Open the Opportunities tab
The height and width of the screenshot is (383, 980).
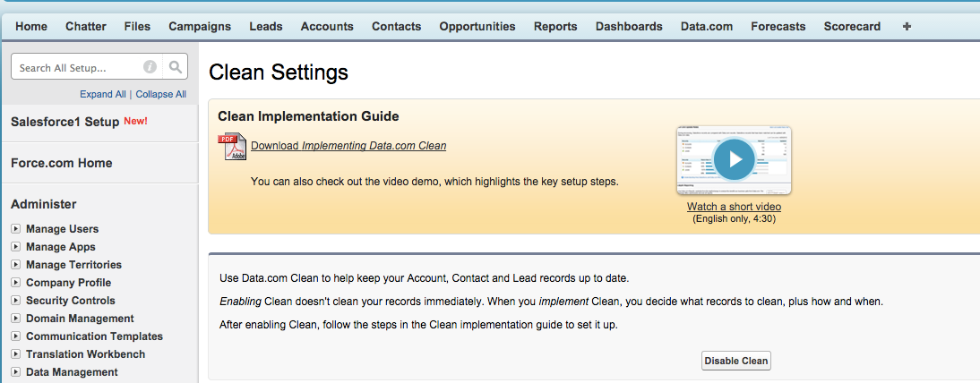click(477, 27)
